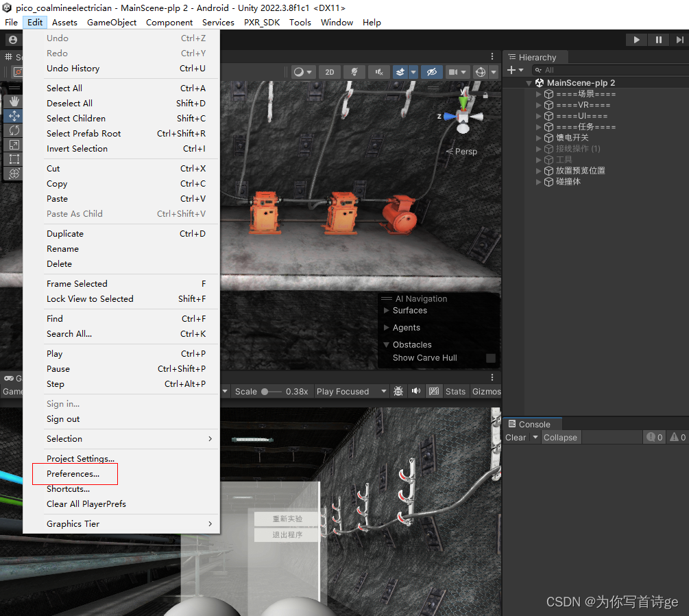Toggle hidden objects visibility eye
689x616 pixels.
pyautogui.click(x=432, y=72)
